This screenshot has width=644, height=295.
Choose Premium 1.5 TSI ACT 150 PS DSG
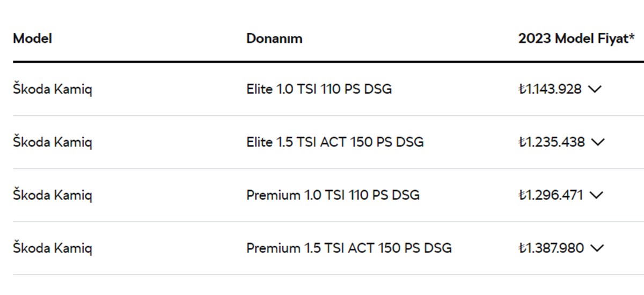click(349, 248)
